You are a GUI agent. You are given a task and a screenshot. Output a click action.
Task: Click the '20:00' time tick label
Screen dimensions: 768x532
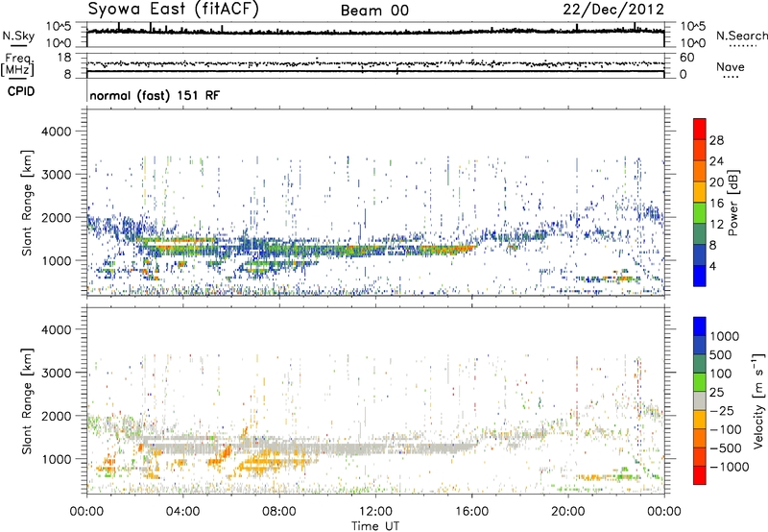click(x=568, y=512)
